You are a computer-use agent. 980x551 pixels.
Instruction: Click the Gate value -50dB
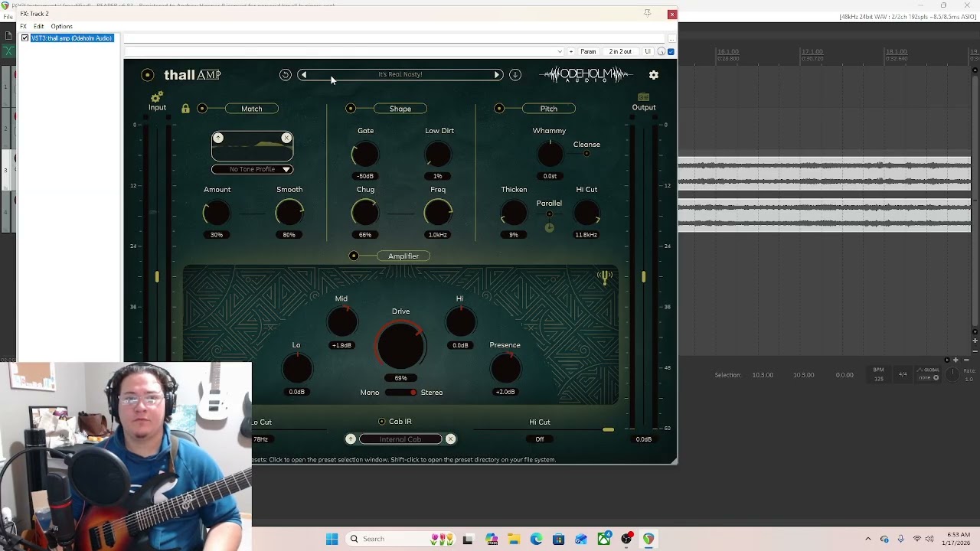(x=365, y=176)
